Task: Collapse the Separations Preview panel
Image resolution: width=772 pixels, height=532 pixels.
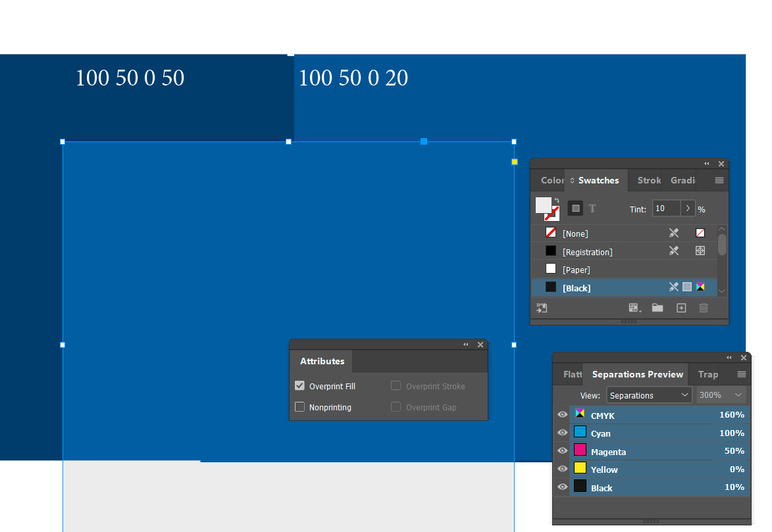Action: (x=729, y=358)
